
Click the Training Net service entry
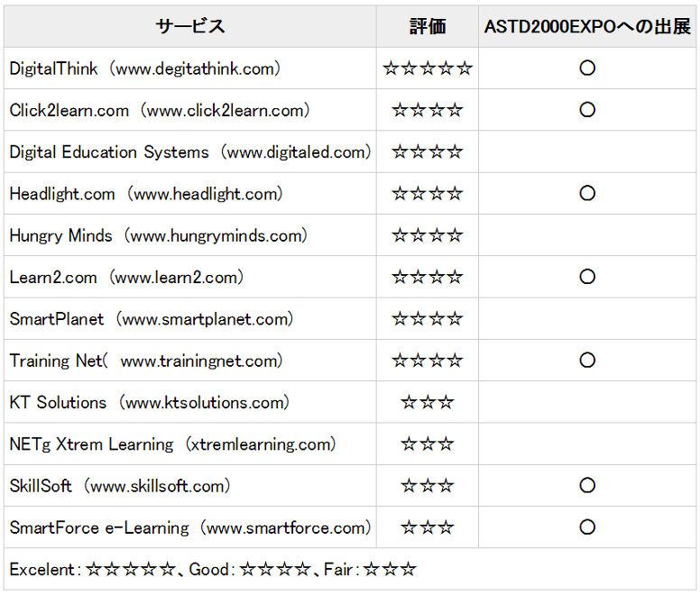tap(146, 361)
